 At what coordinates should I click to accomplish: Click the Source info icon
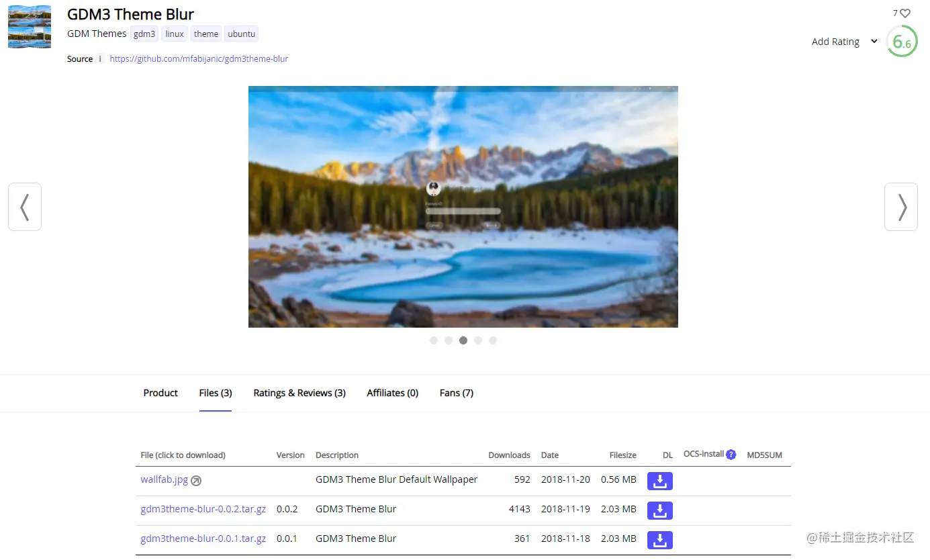(100, 59)
